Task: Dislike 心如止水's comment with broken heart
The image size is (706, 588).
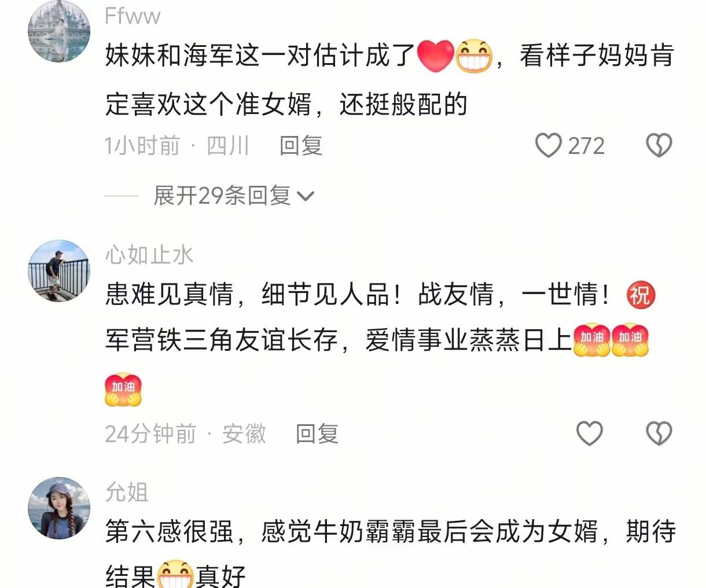Action: pos(659,433)
